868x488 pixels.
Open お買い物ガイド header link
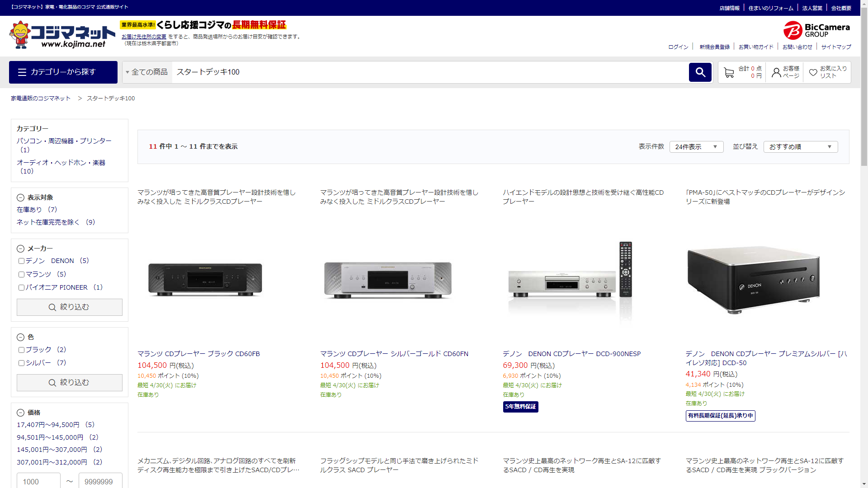(x=756, y=47)
